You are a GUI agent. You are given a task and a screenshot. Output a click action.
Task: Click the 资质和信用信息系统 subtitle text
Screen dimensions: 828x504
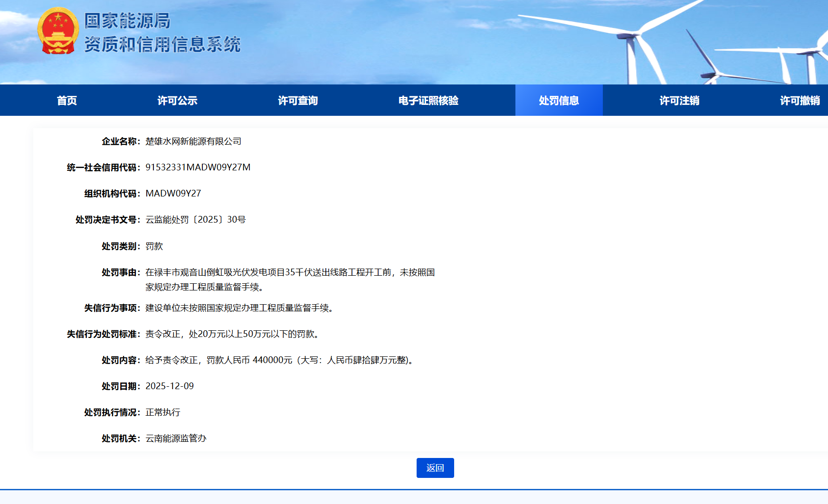pos(162,45)
